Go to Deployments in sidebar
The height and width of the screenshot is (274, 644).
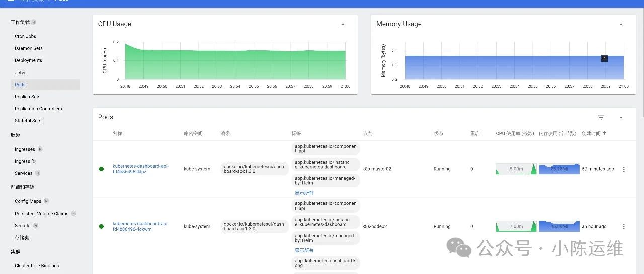tap(28, 60)
